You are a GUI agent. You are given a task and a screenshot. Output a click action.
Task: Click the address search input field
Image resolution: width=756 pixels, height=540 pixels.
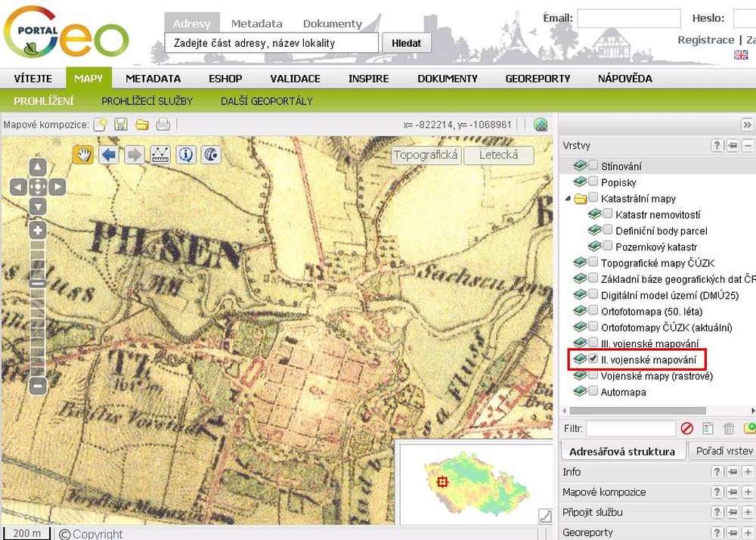(x=271, y=43)
